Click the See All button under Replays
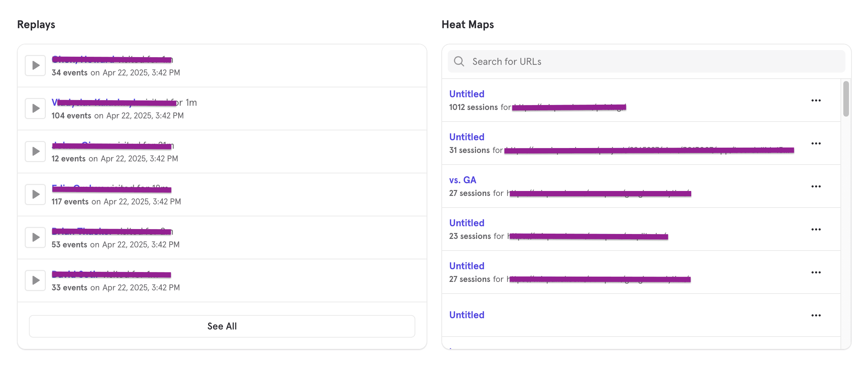Viewport: 868px width, 370px height. [222, 326]
